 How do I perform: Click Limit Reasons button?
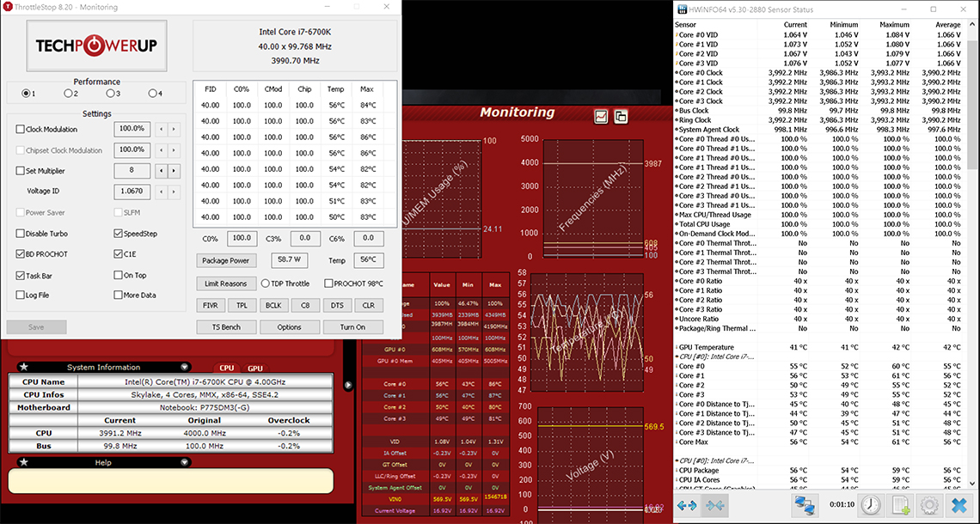point(226,283)
